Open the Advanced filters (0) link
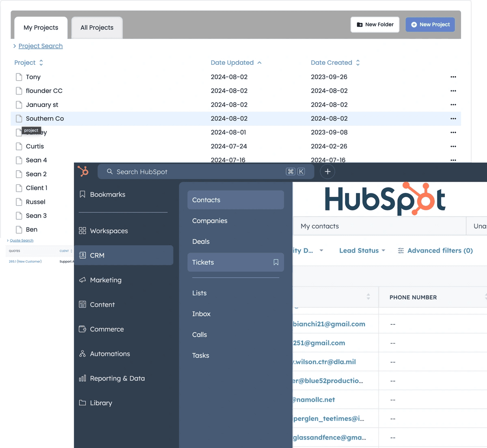 click(x=440, y=251)
